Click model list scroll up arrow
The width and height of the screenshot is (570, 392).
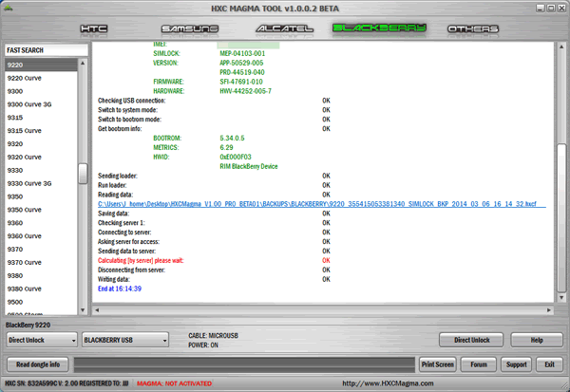tap(83, 63)
